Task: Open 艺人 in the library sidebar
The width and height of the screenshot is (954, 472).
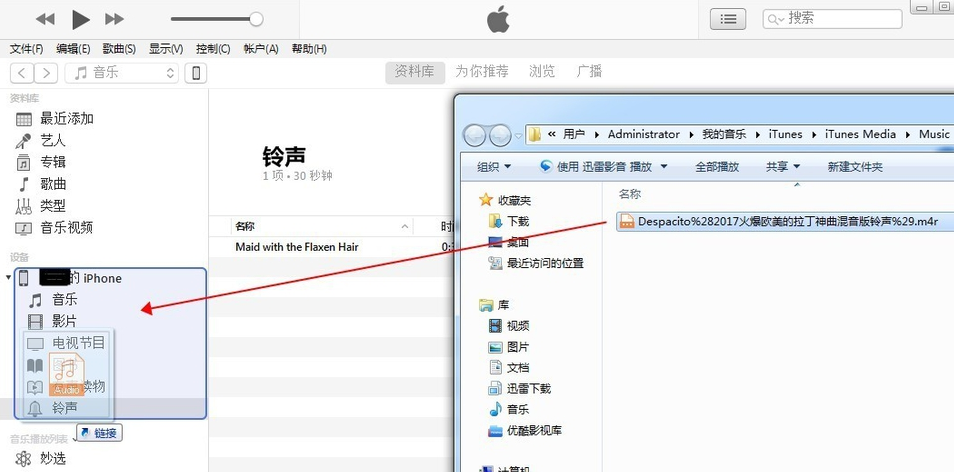Action: pos(52,141)
